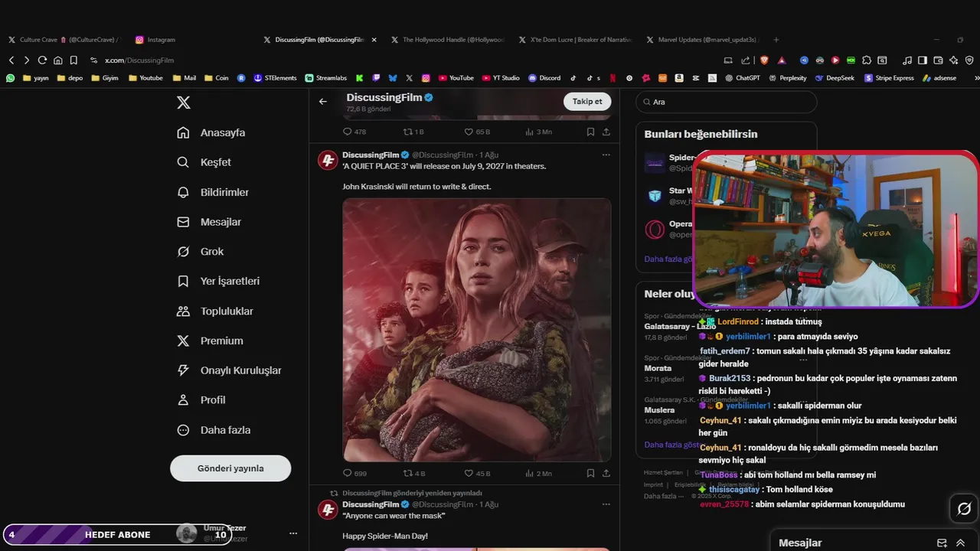Close the DiscussingFilm tab
Image resolution: width=980 pixels, height=551 pixels.
point(374,40)
